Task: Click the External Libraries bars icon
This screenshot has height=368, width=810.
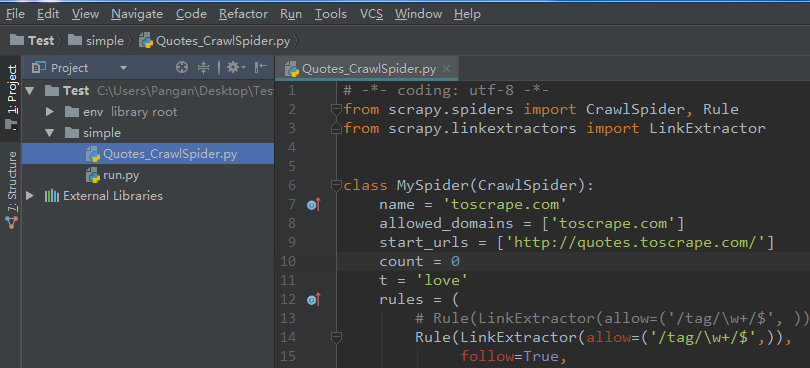Action: point(52,196)
